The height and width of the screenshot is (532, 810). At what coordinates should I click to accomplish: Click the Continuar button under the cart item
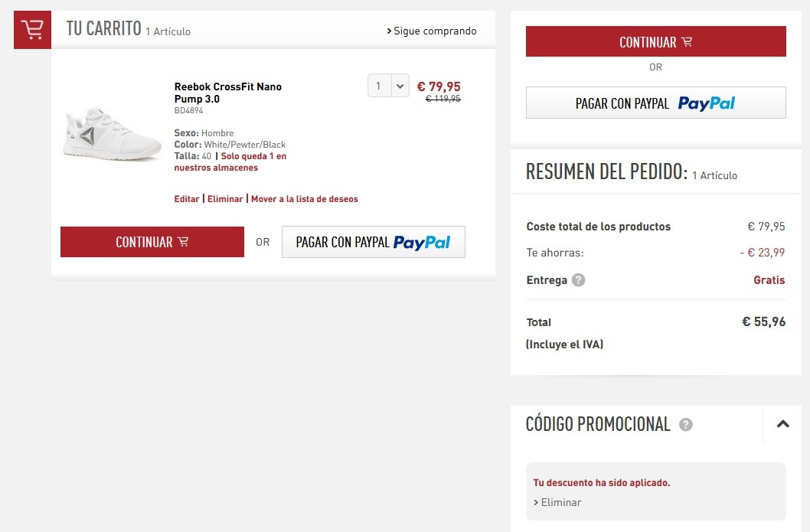tap(152, 242)
